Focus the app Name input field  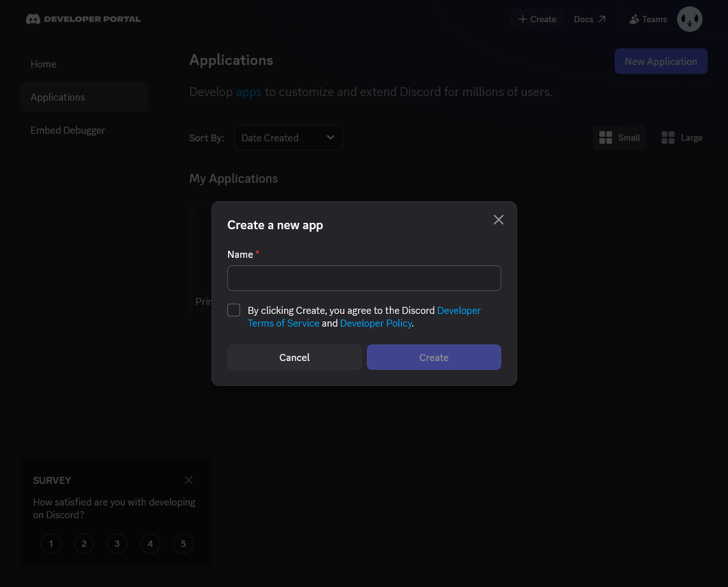[364, 278]
